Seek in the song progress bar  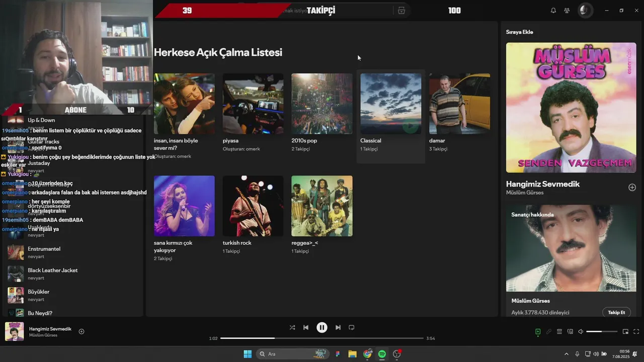(322, 338)
